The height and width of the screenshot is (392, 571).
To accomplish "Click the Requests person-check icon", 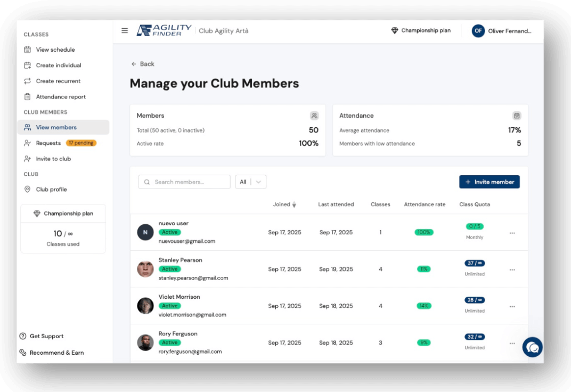I will click(27, 143).
